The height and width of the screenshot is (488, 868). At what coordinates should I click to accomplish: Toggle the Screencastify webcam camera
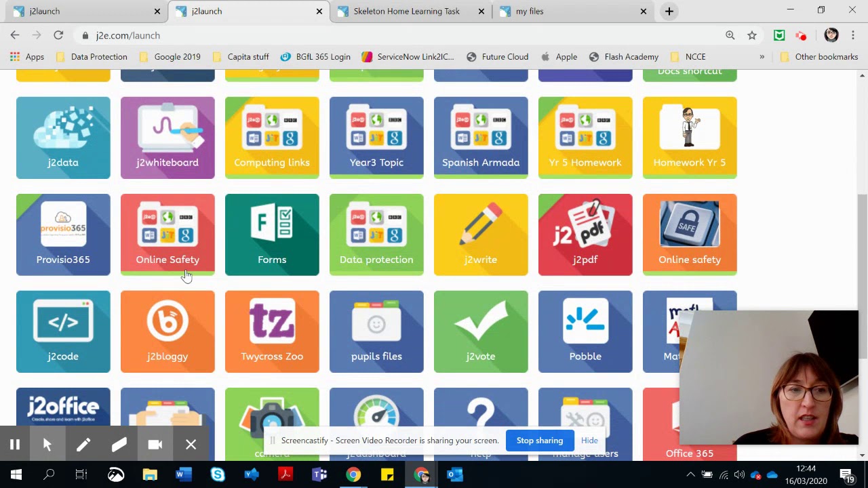point(155,445)
